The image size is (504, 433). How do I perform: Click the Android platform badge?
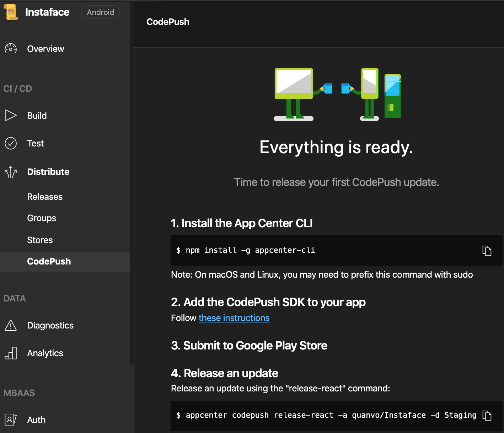[x=101, y=12]
